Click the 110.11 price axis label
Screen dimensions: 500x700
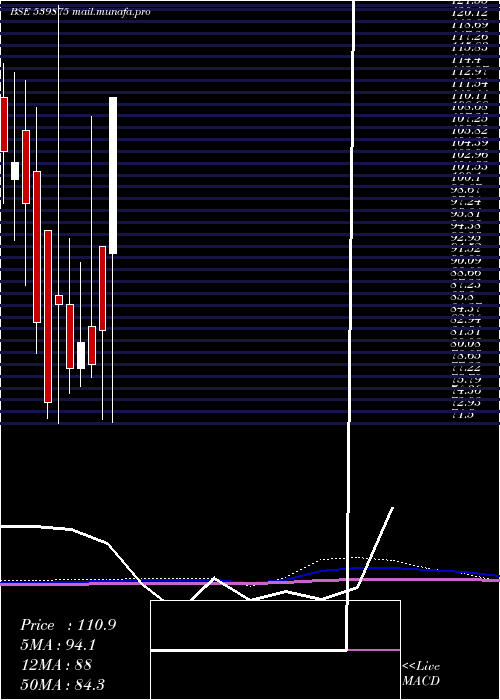point(469,95)
